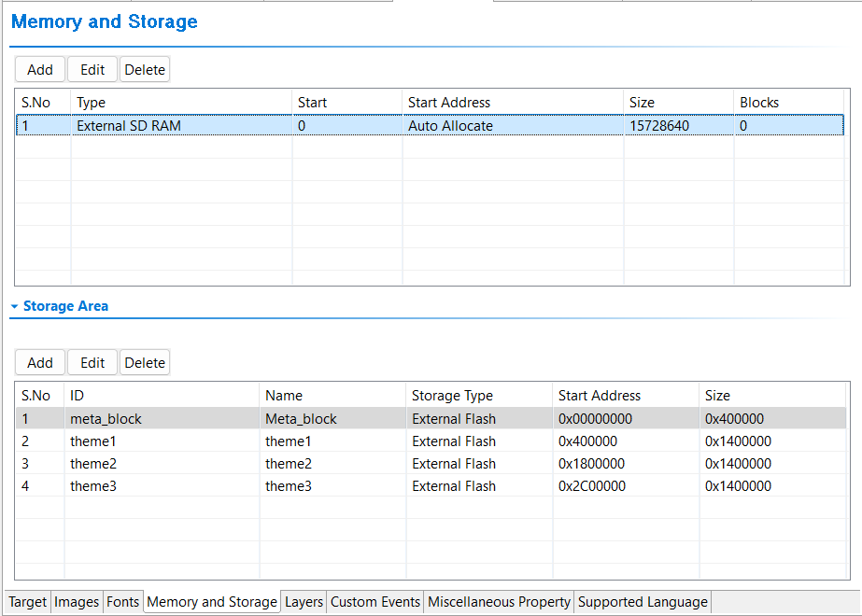Edit the selected storage area

[x=92, y=363]
